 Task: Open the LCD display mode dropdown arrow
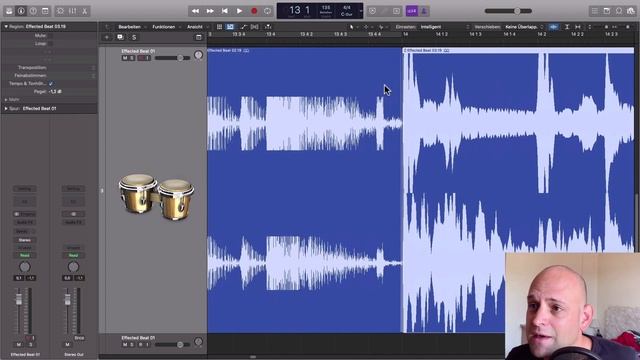pos(360,11)
